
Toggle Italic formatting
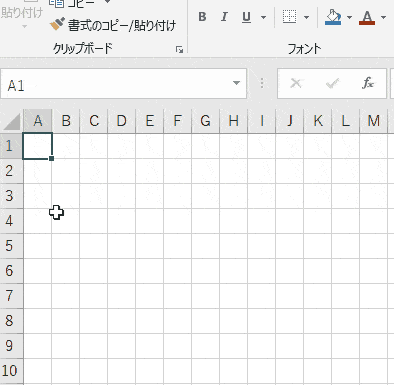coord(224,17)
